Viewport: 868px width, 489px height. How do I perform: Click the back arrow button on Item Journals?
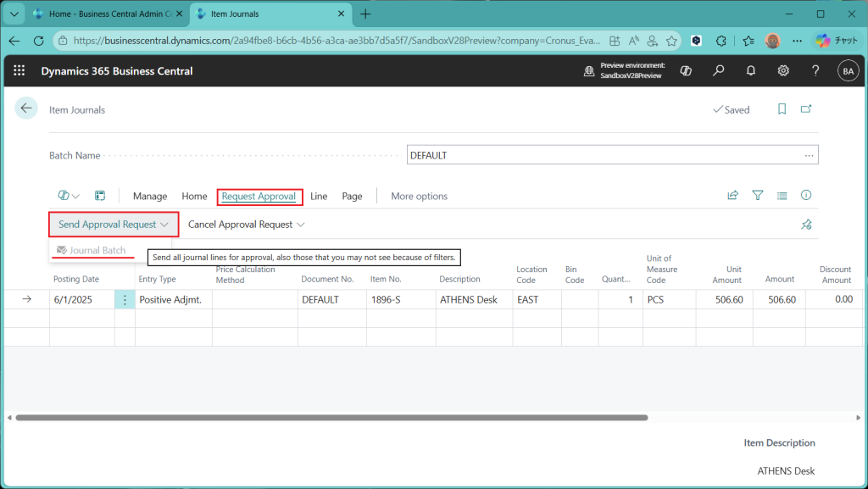pyautogui.click(x=26, y=108)
